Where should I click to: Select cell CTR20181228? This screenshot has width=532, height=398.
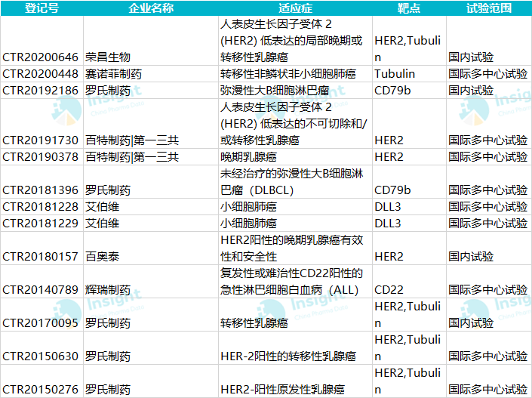click(41, 207)
